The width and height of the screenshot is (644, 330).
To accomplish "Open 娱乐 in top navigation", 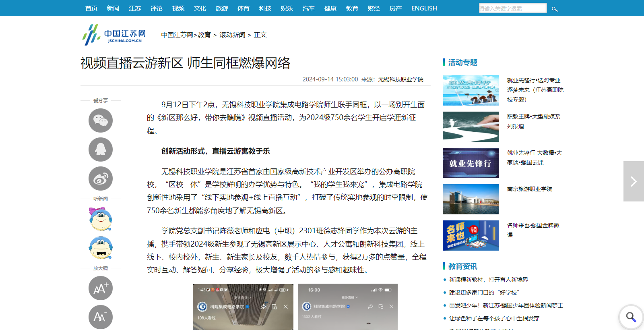I will coord(287,8).
